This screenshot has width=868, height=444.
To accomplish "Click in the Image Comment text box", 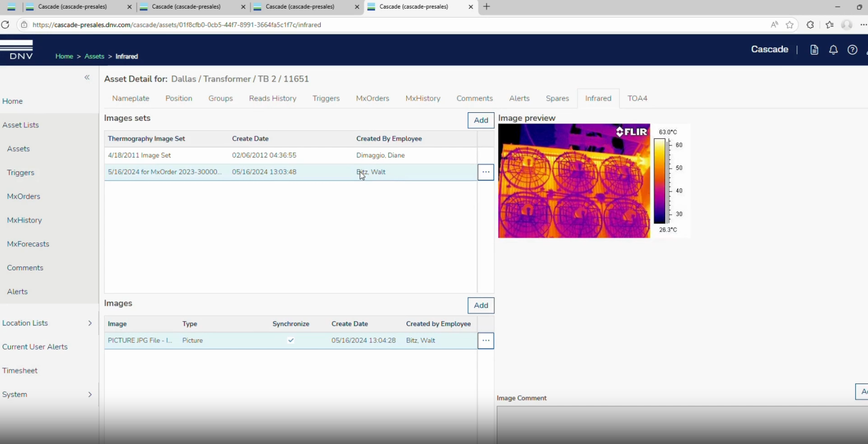I will pos(682,425).
